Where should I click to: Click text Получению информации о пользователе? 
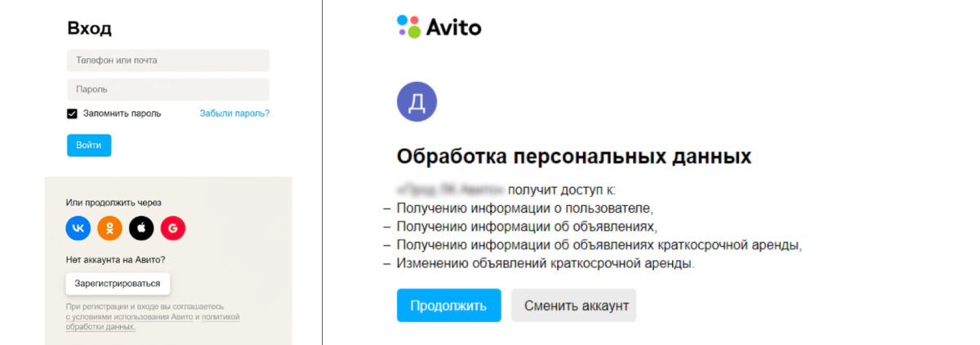tap(525, 208)
